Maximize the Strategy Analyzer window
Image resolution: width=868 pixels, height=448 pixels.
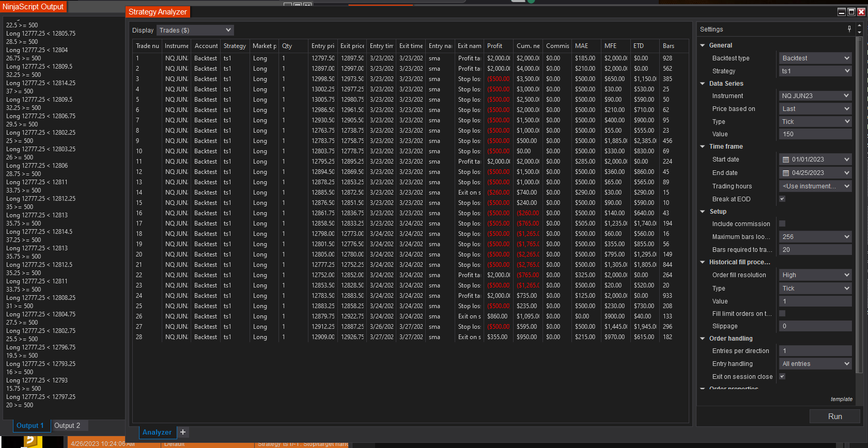click(851, 12)
